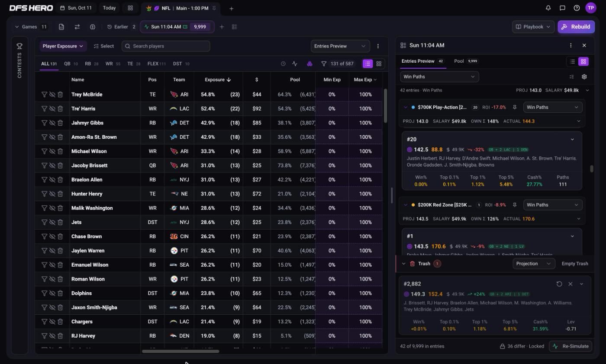Click the horizontal scrollbar under player table
The width and height of the screenshot is (606, 364).
[x=181, y=351]
